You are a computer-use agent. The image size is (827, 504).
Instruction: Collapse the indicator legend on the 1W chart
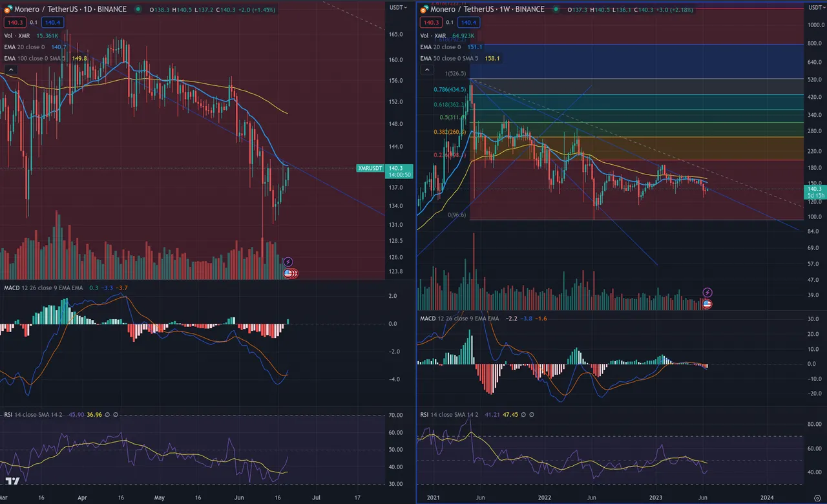426,70
